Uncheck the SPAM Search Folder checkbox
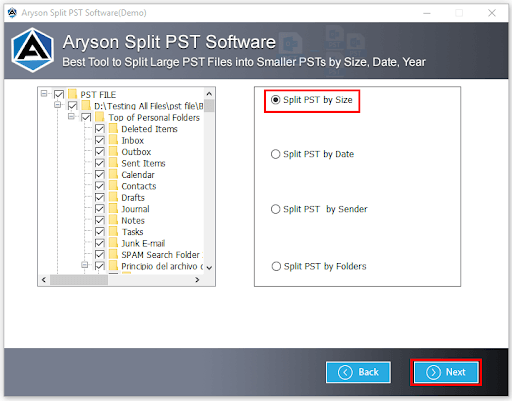Image resolution: width=512 pixels, height=401 pixels. point(100,255)
